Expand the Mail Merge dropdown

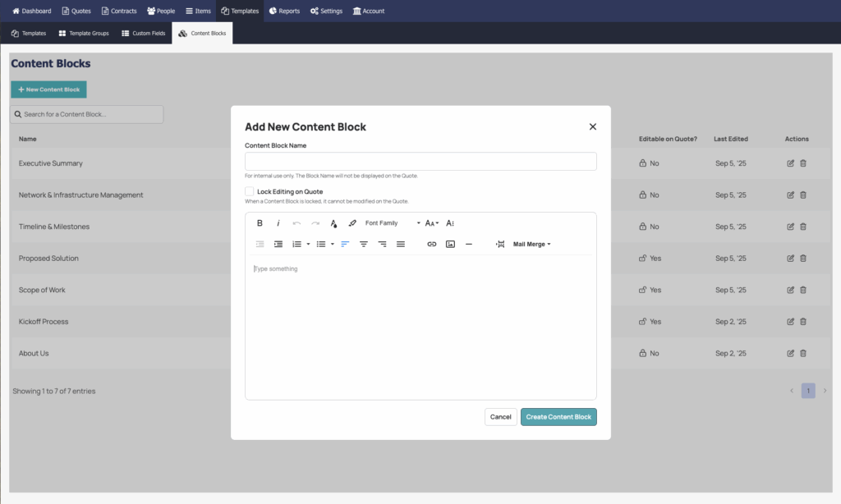point(531,245)
